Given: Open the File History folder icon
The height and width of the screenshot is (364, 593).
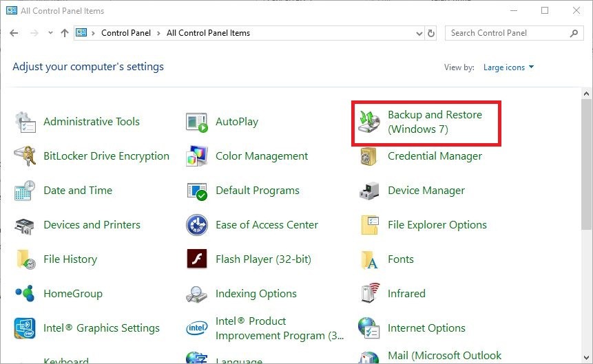Looking at the screenshot, I should click(x=25, y=259).
